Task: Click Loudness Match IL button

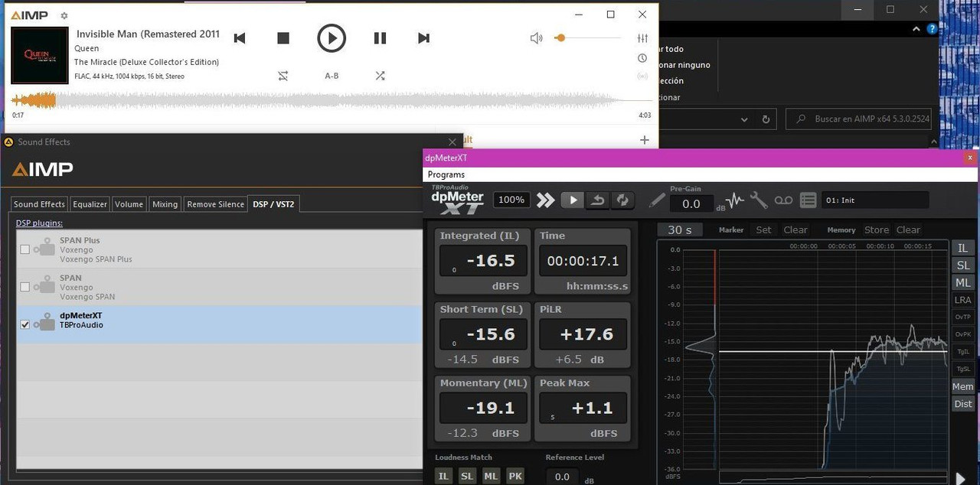Action: [443, 476]
